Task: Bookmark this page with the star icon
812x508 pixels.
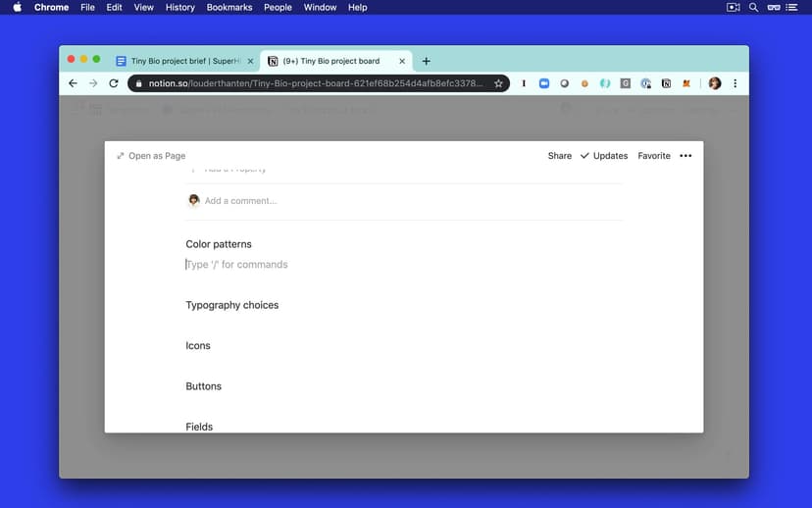Action: click(498, 83)
